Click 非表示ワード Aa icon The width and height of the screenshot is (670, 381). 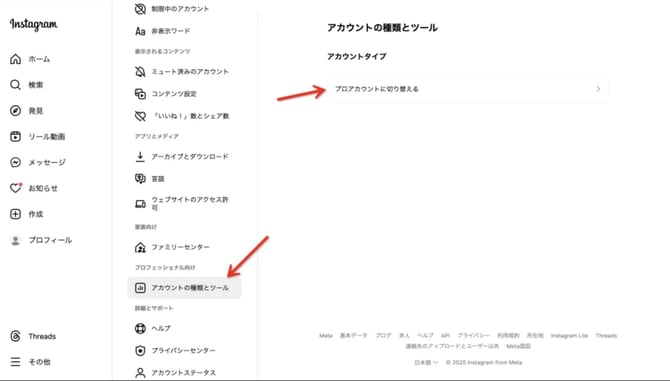[x=140, y=31]
